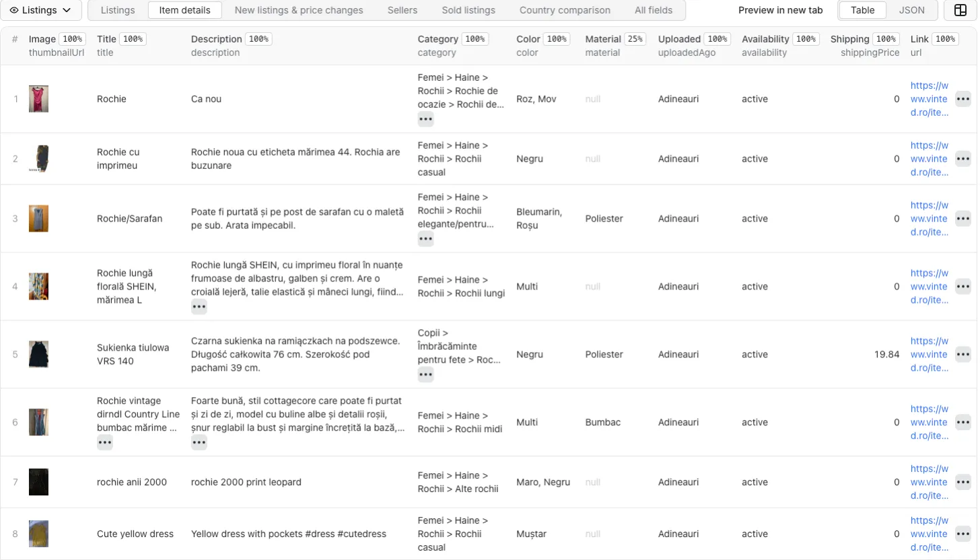
Task: Toggle the column layout icon
Action: tap(960, 10)
